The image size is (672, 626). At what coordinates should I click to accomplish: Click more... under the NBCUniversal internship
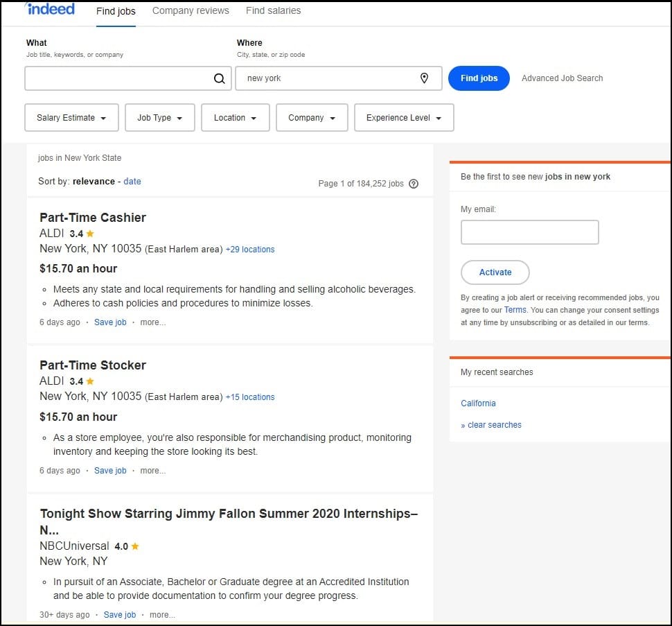click(x=162, y=614)
